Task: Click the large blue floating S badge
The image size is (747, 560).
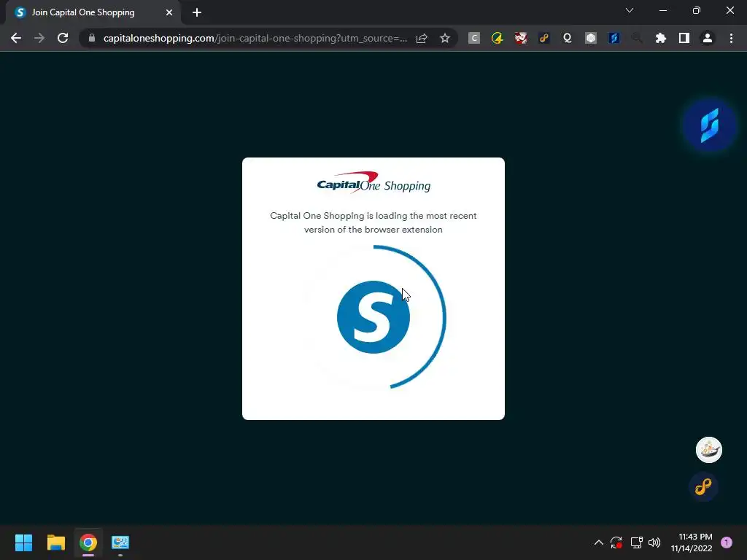Action: tap(709, 125)
